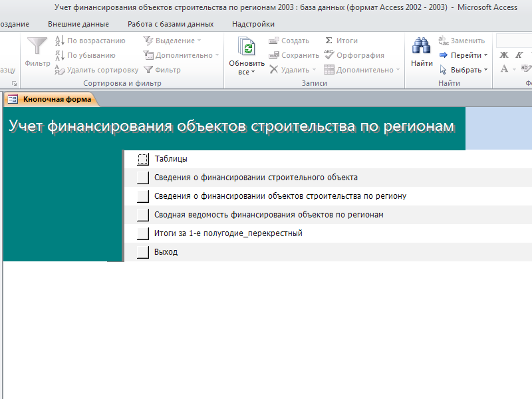Image resolution: width=532 pixels, height=399 pixels.
Task: Expand the Выделение dropdown
Action: click(x=199, y=41)
